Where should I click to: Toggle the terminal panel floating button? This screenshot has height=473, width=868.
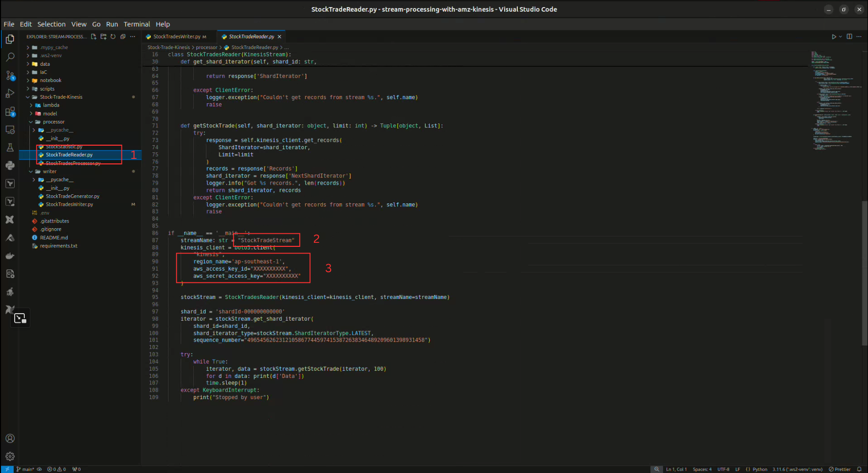(x=20, y=318)
